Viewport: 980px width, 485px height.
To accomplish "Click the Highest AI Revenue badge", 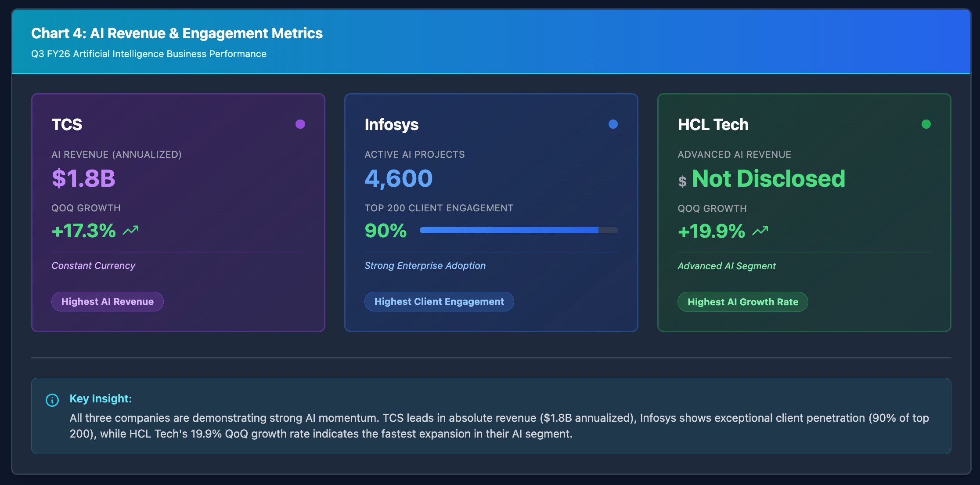I will point(108,302).
